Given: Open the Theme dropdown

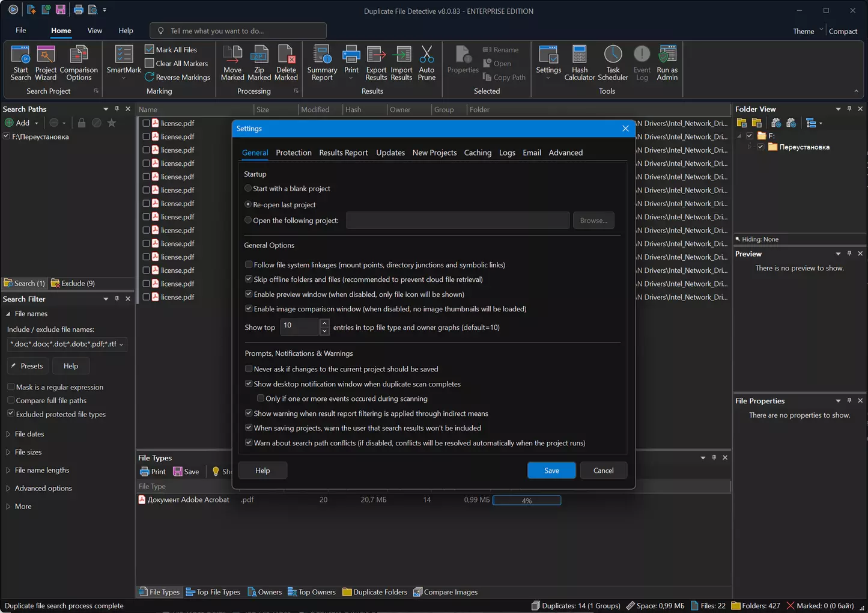Looking at the screenshot, I should (x=807, y=31).
